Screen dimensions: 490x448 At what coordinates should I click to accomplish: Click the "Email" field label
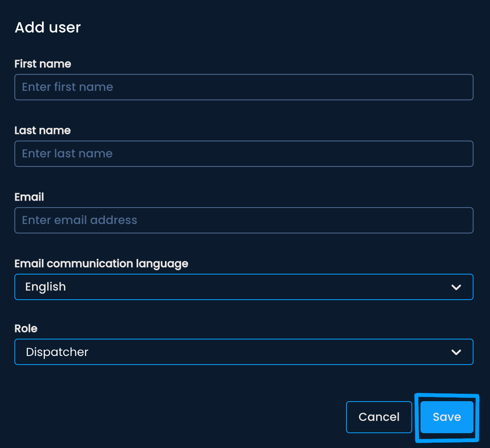(29, 197)
